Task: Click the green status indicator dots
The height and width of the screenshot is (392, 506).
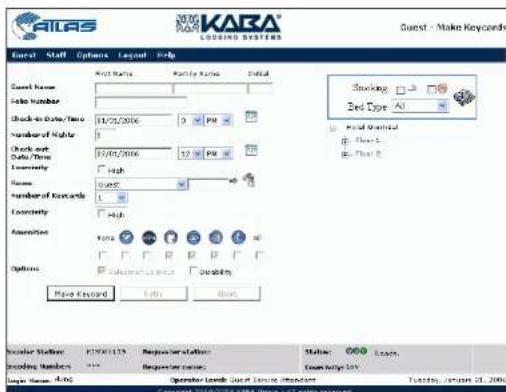Action: click(356, 351)
